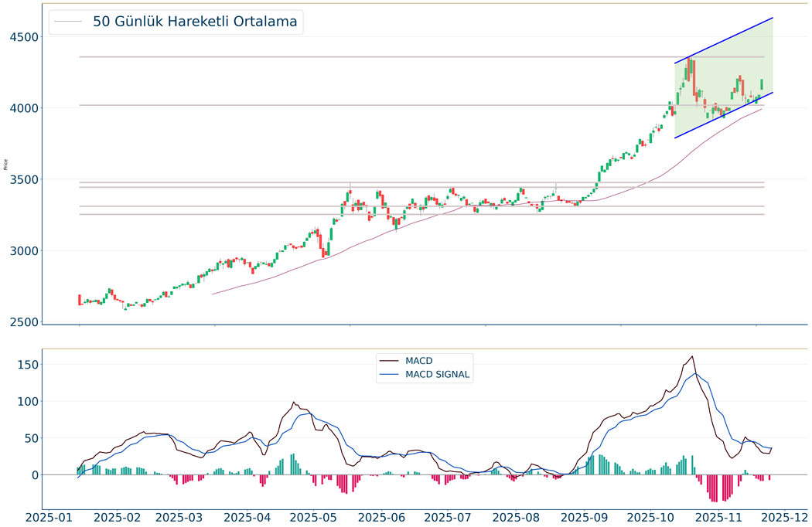Click the highest peak of the MACD line
This screenshot has width=812, height=527.
click(x=692, y=356)
